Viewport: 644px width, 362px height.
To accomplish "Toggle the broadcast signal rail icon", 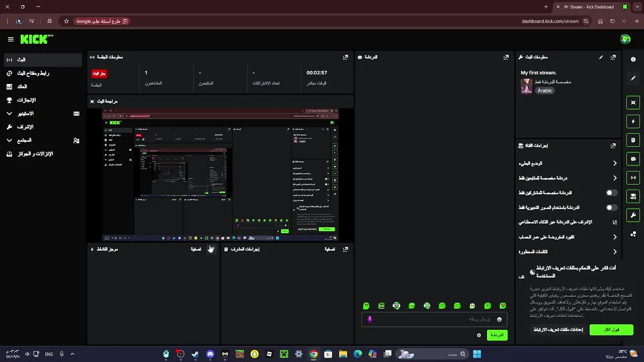I will coord(633,177).
